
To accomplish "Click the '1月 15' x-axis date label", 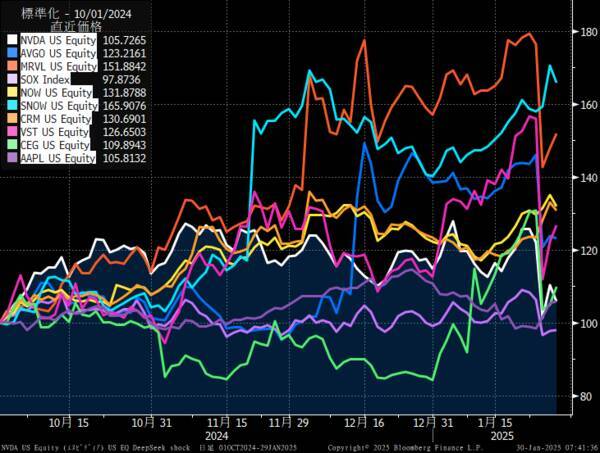I will click(x=495, y=423).
